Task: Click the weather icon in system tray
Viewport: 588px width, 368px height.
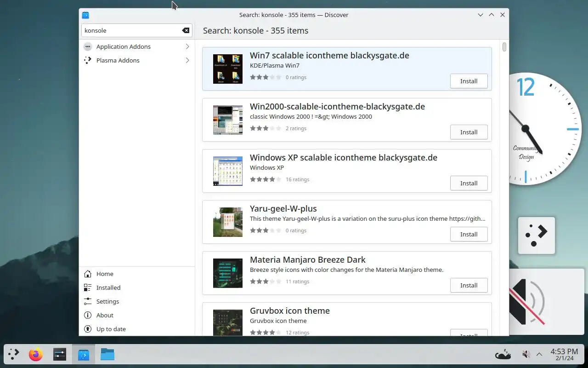Action: click(x=503, y=354)
